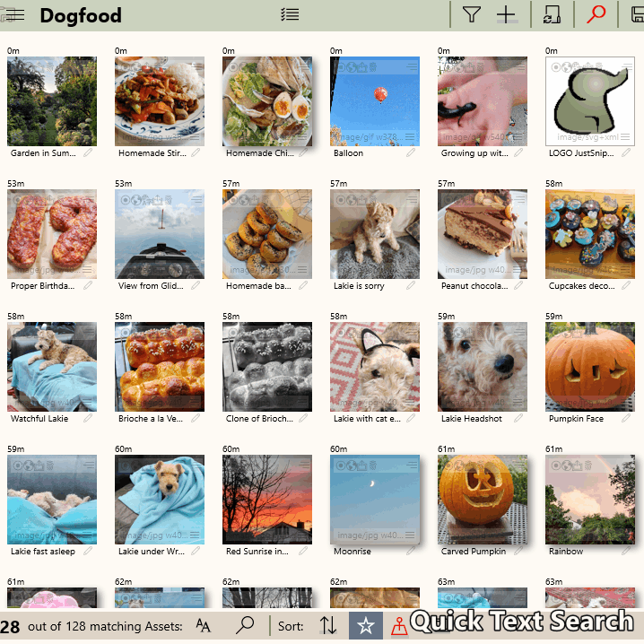Click the refresh/sync icon in top toolbar
The width and height of the screenshot is (644, 644).
(x=552, y=14)
